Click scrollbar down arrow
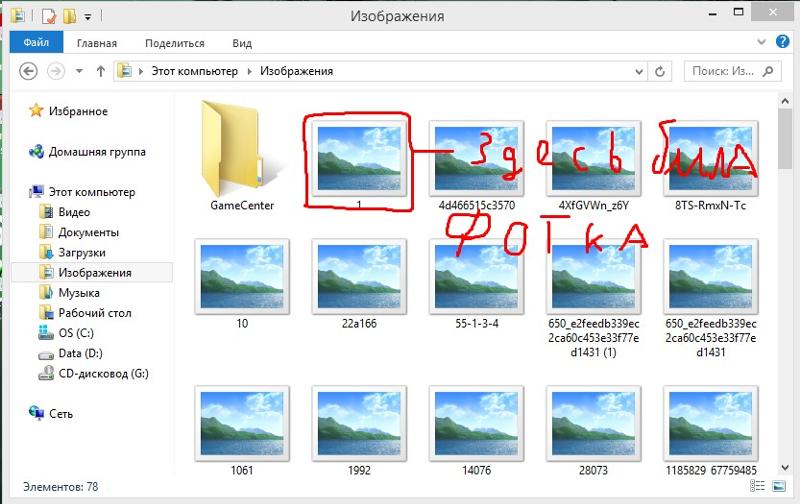800x504 pixels. 785,467
